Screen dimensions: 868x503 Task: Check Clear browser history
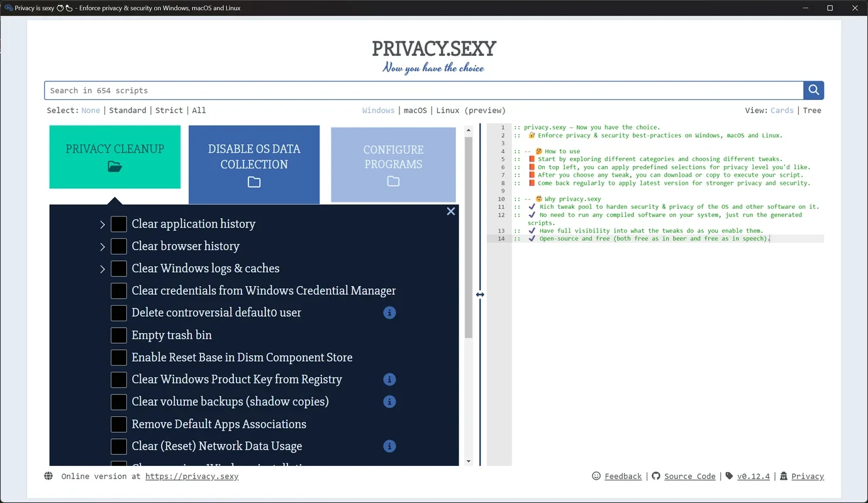tap(119, 246)
